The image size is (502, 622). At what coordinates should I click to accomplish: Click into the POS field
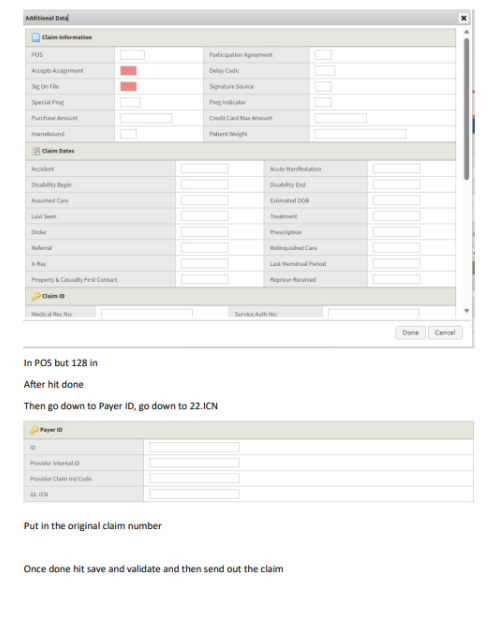coord(133,55)
